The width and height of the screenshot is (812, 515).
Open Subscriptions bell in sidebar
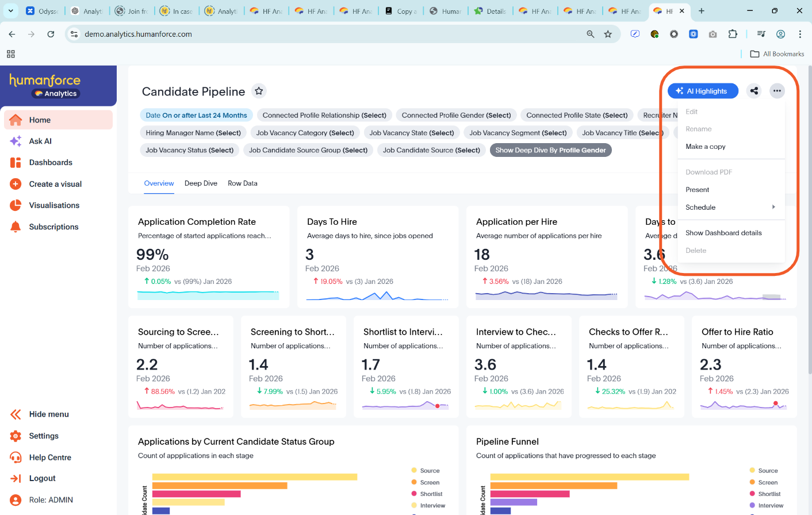click(16, 227)
